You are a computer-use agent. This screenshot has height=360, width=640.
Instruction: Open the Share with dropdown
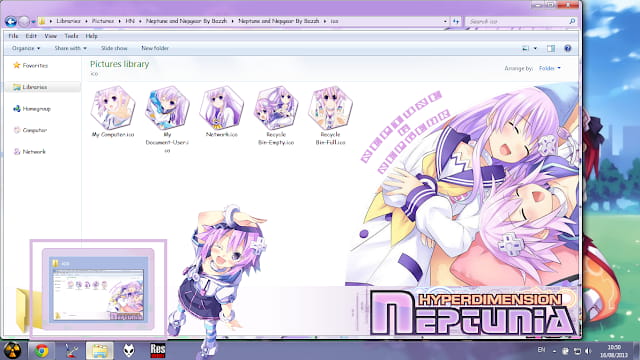71,48
